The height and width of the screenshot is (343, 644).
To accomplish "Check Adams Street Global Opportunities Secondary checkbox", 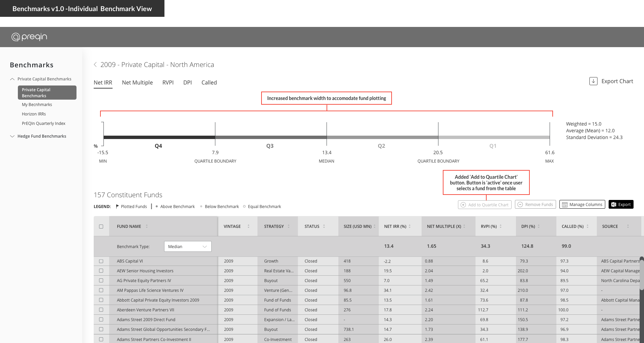I will coord(101,329).
